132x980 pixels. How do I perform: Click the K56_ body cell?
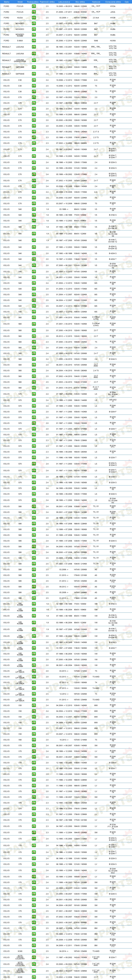[96, 60]
